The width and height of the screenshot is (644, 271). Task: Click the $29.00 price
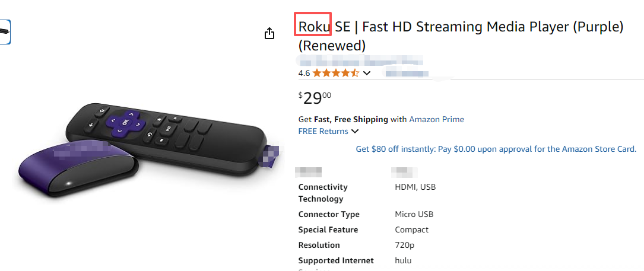click(315, 98)
